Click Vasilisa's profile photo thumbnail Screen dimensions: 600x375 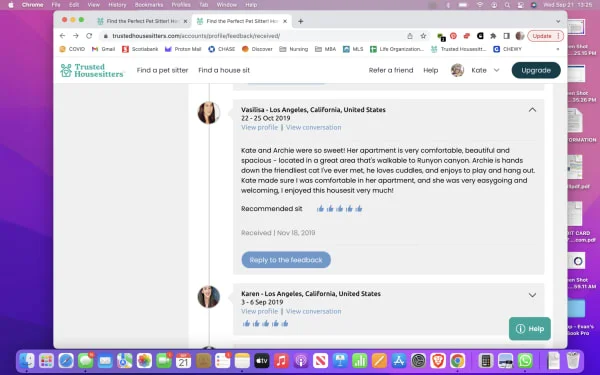[x=209, y=112]
